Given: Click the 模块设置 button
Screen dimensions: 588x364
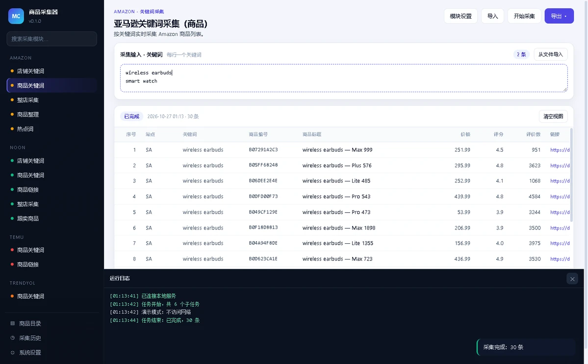Looking at the screenshot, I should [460, 16].
